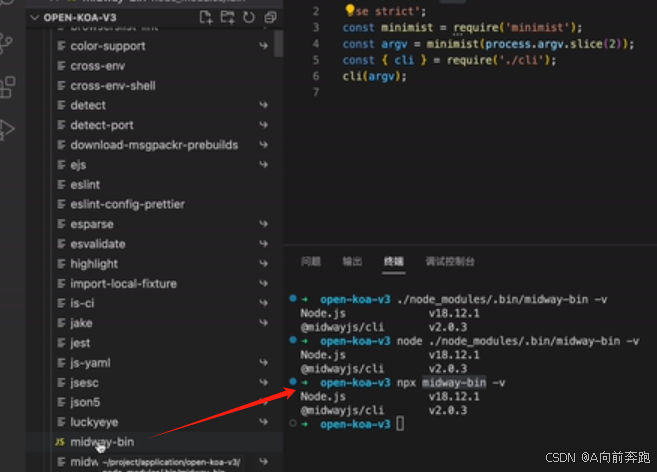Refresh the explorer file tree
This screenshot has width=657, height=472.
pos(249,18)
